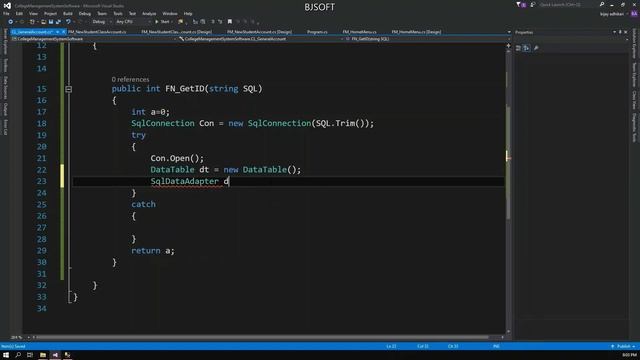
Task: Click the save all toolbar icon
Action: click(58, 22)
